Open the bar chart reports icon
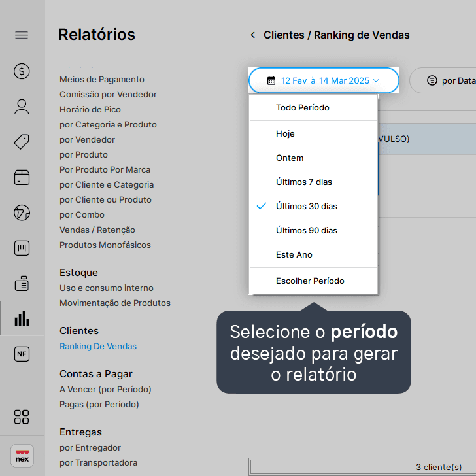The height and width of the screenshot is (476, 476). [22, 319]
